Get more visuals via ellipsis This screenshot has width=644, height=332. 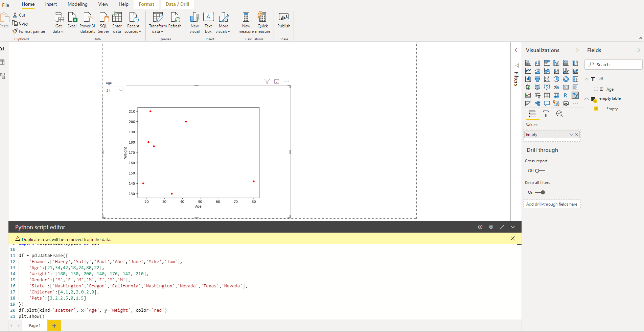(x=575, y=103)
